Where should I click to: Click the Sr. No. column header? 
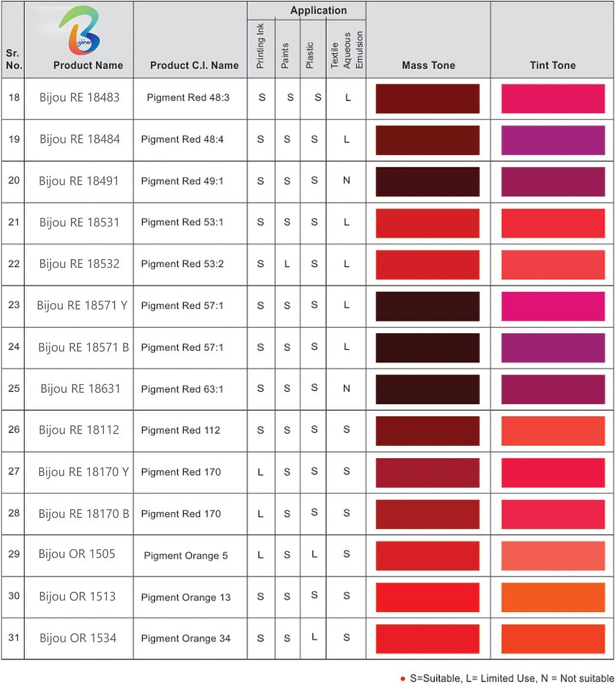(14, 59)
